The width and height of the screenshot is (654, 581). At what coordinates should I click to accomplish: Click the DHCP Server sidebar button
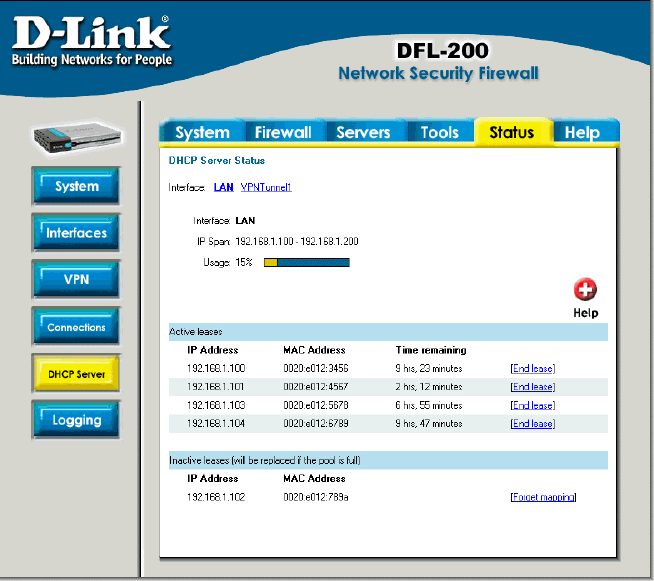click(76, 373)
